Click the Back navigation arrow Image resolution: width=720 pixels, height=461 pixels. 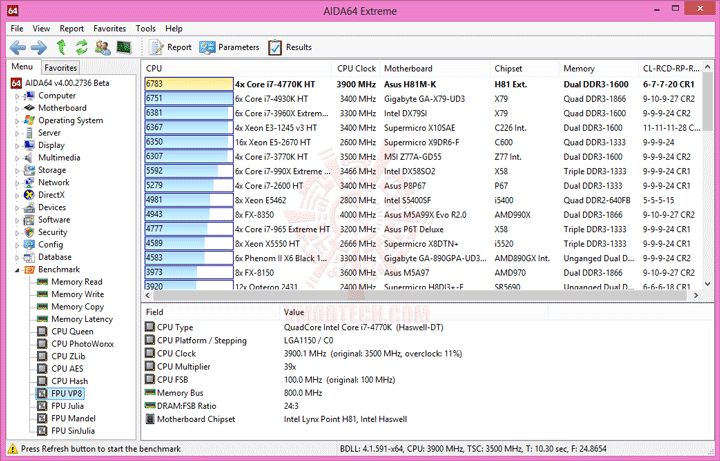click(17, 47)
